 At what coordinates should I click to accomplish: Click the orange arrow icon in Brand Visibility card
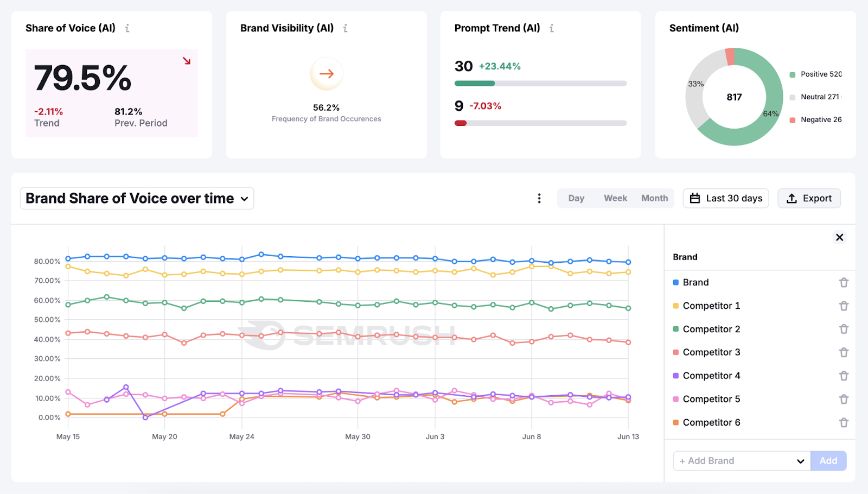[x=326, y=74]
